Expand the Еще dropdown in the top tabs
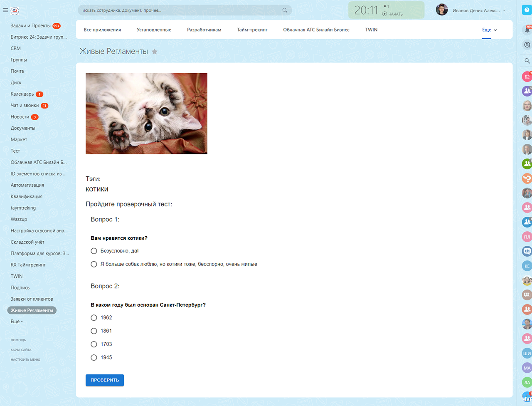Viewport: 532px width, 406px height. click(x=490, y=30)
